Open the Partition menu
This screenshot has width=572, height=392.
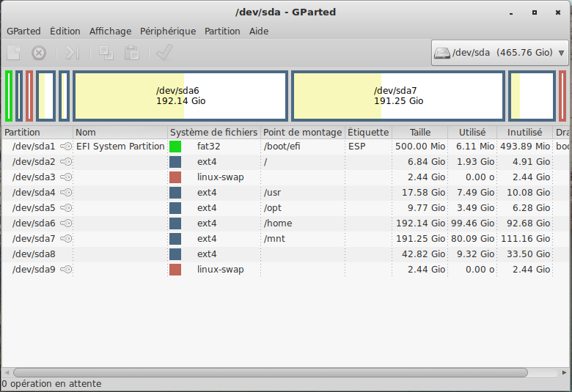222,32
